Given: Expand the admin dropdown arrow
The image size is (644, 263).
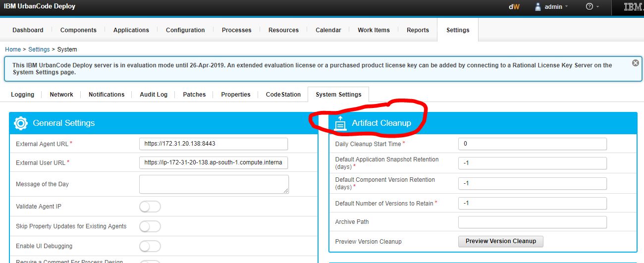Looking at the screenshot, I should point(567,7).
